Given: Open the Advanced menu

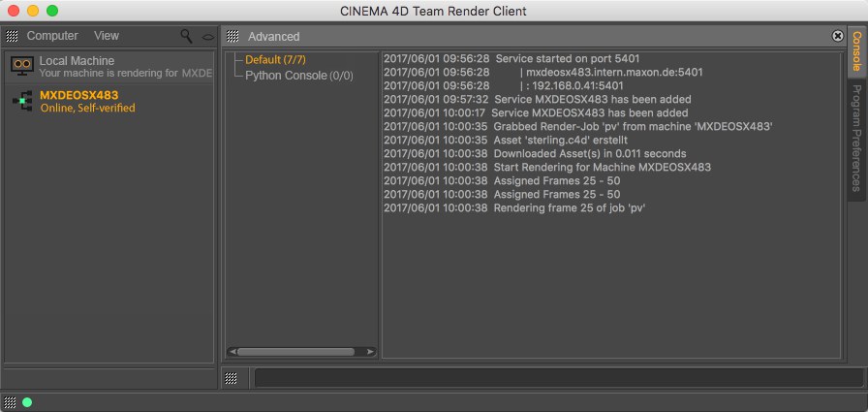Looking at the screenshot, I should (x=273, y=37).
